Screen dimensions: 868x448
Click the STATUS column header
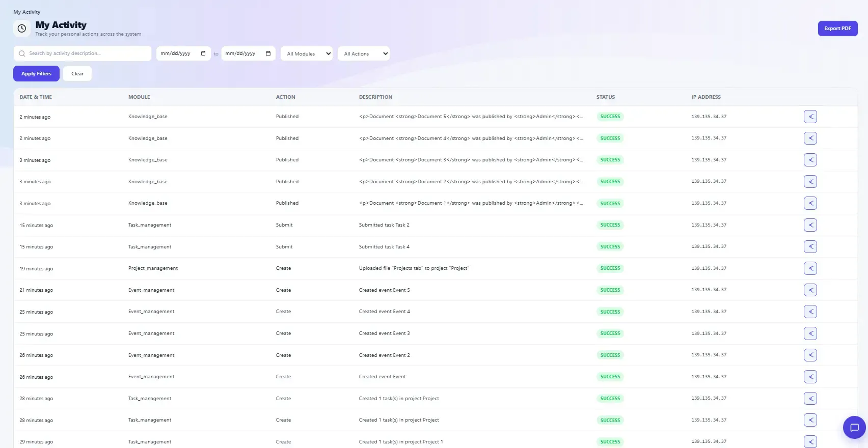pyautogui.click(x=606, y=97)
